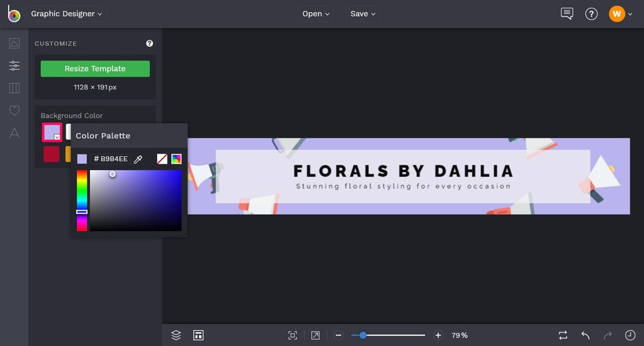This screenshot has height=346, width=644.
Task: Click the Background Color label
Action: 72,115
